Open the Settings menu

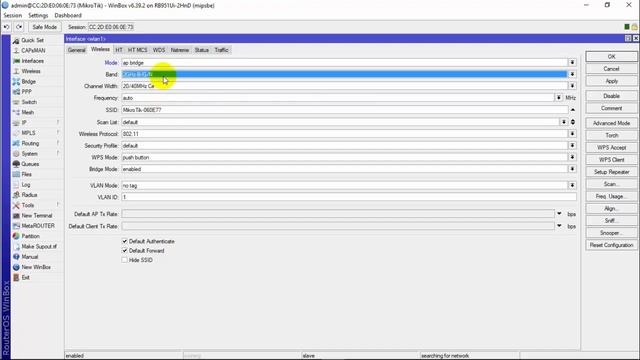tap(38, 16)
